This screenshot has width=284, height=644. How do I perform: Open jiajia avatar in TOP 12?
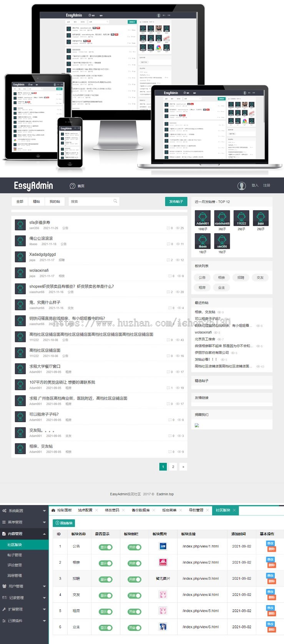pyautogui.click(x=261, y=218)
